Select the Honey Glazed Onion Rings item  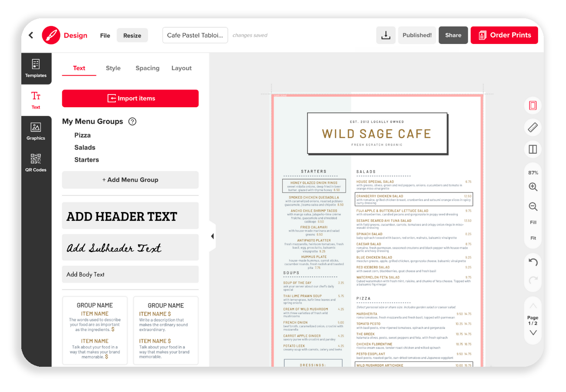314,186
